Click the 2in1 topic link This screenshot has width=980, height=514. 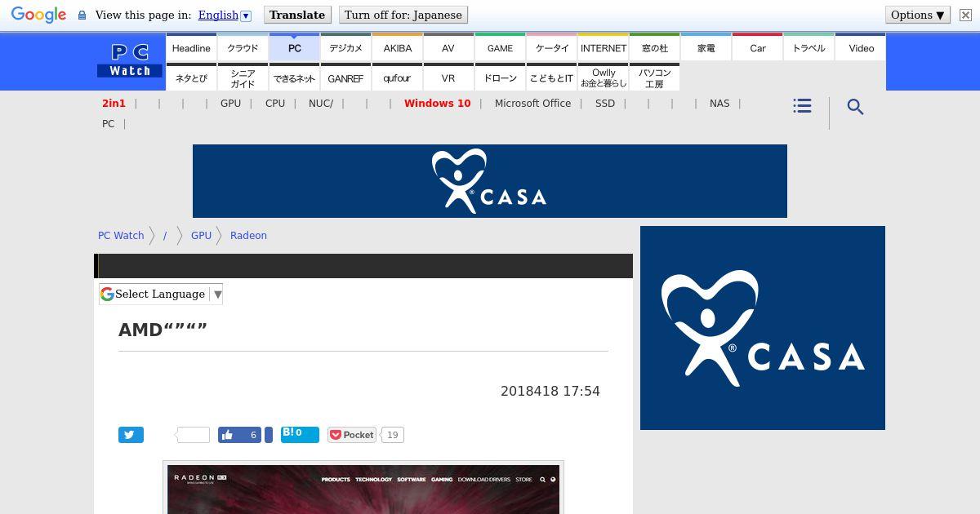(114, 104)
